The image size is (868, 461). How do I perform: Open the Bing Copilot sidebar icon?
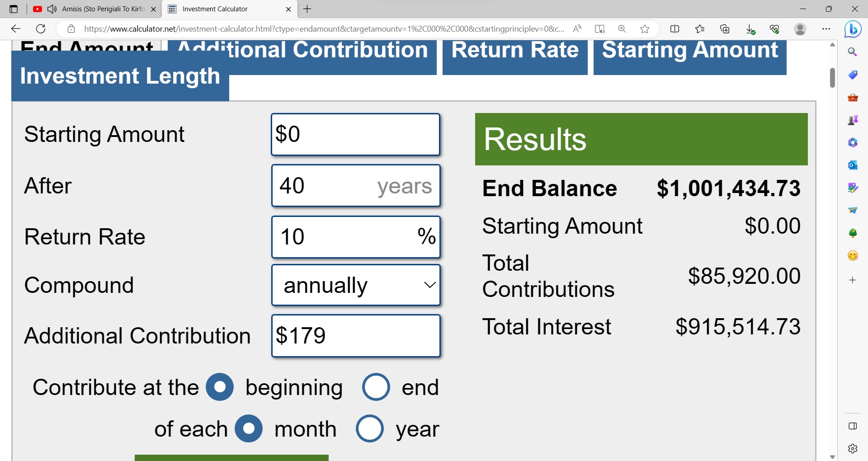(853, 29)
